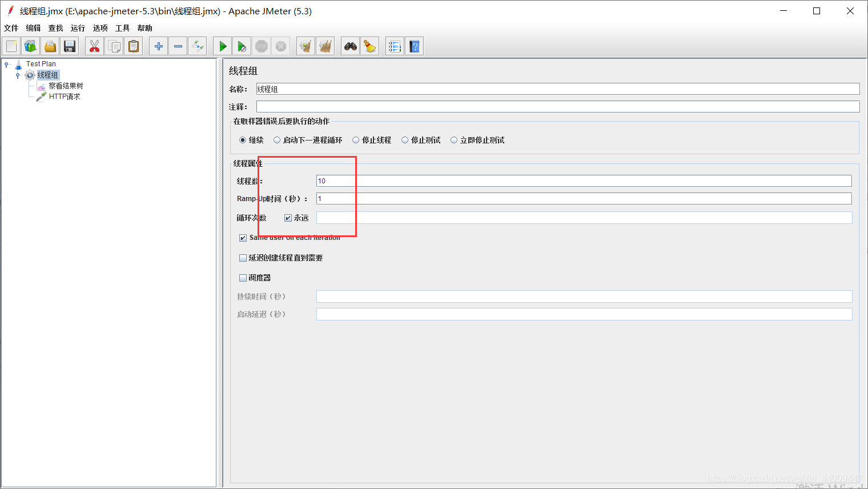The width and height of the screenshot is (868, 489).
Task: Click the 线程数 field showing 10
Action: point(584,181)
